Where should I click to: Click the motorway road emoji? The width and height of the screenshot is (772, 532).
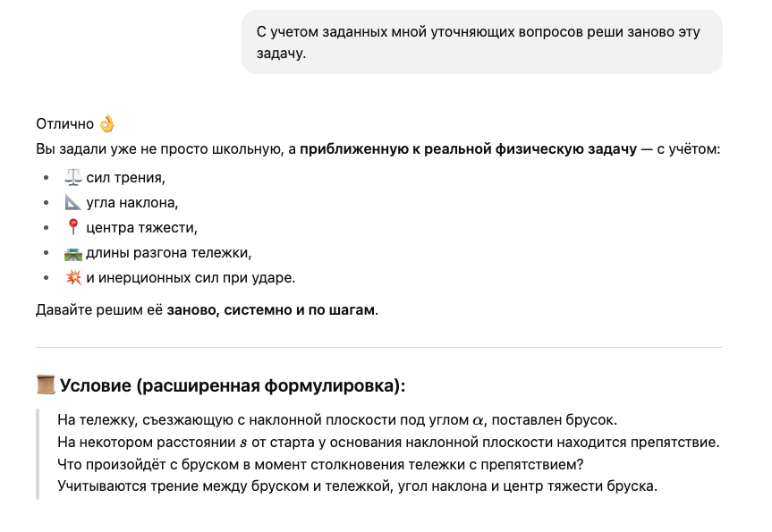(73, 252)
